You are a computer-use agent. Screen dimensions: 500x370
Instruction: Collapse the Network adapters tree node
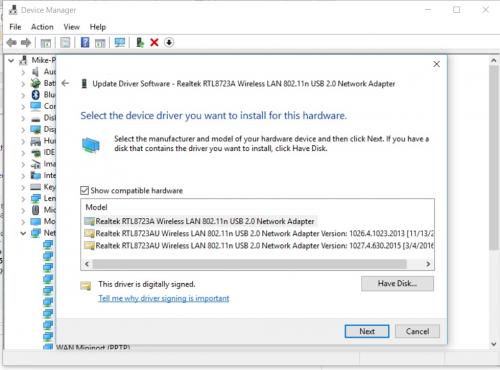pos(23,233)
